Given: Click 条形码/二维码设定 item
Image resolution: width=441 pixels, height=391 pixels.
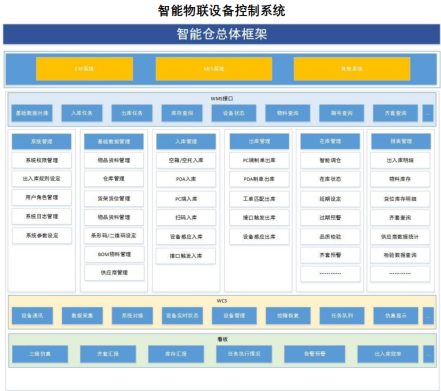Looking at the screenshot, I should 114,235.
